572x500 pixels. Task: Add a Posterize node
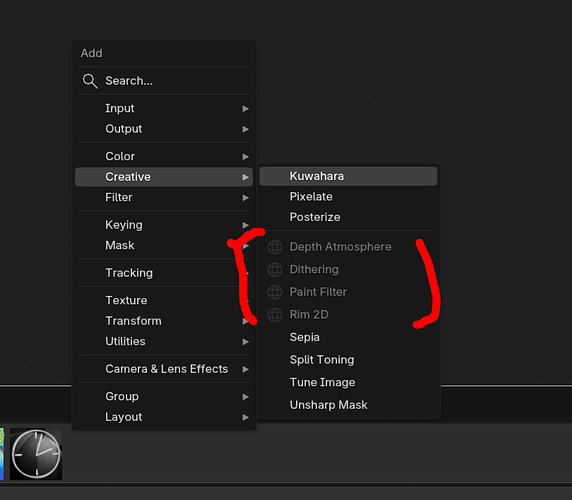coord(348,217)
